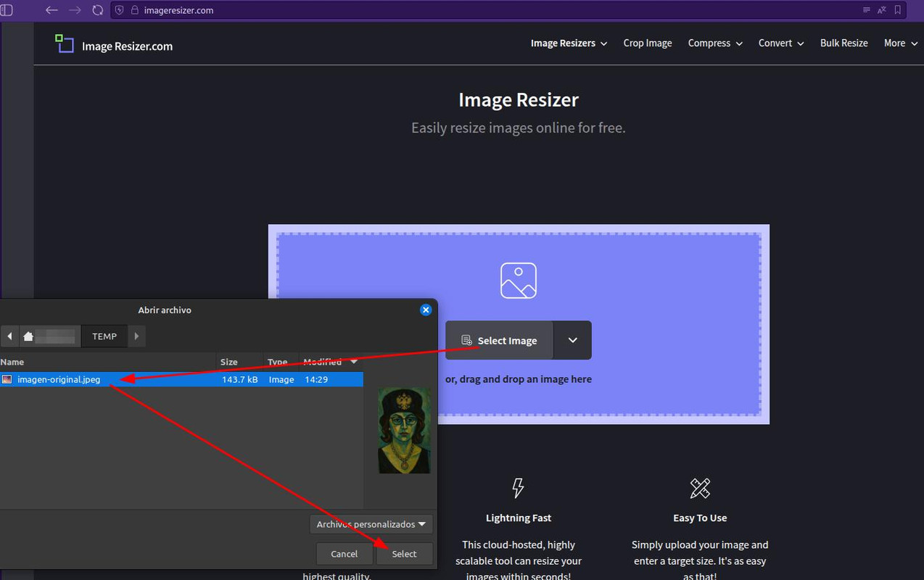The image size is (924, 580).
Task: Click the Image Resizer.com logo icon
Action: tap(65, 43)
